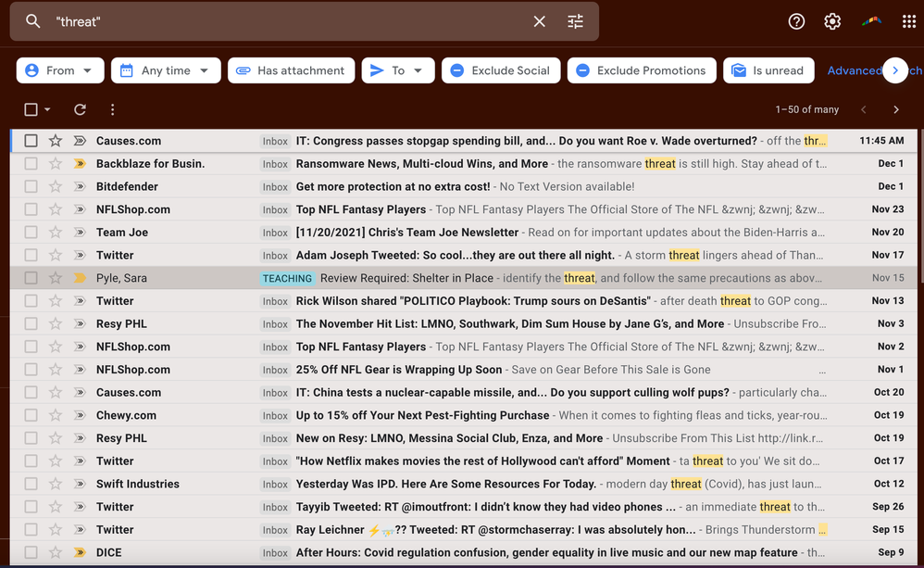Apply Exclude Social filter
Screen dimensions: 924x568
point(501,70)
